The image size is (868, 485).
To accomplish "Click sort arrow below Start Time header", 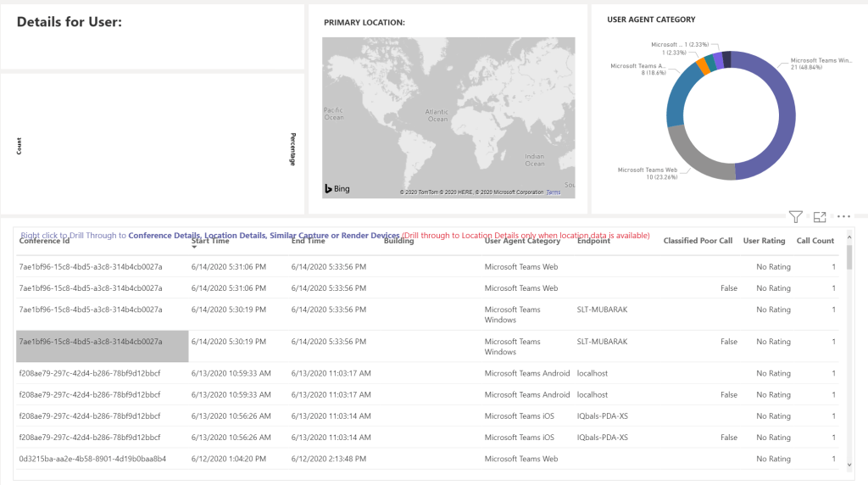I will click(194, 248).
